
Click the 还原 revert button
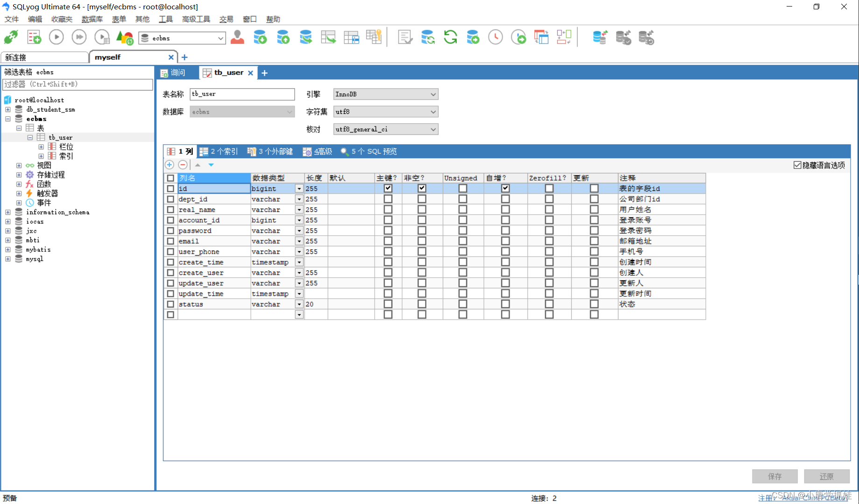tap(827, 476)
